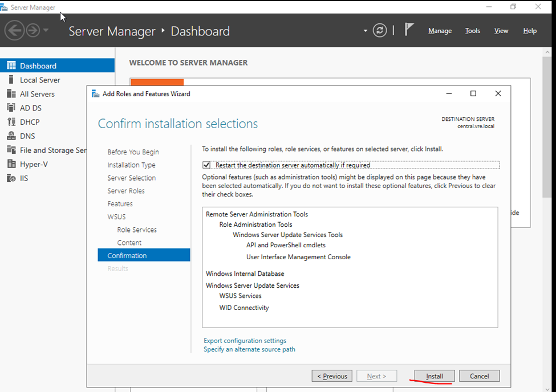
Task: Open Specify an alternate source path link
Action: click(x=249, y=349)
